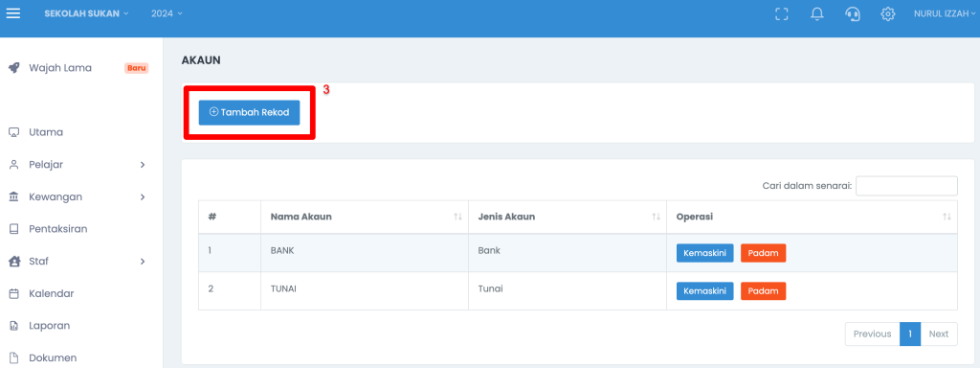
Task: Open the hamburger menu icon
Action: (x=13, y=13)
